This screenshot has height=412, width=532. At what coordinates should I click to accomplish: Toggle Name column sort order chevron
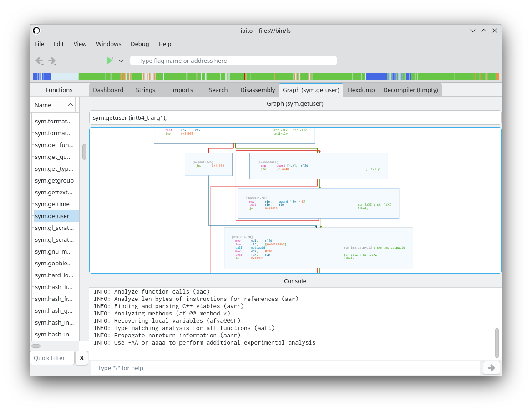(x=71, y=104)
